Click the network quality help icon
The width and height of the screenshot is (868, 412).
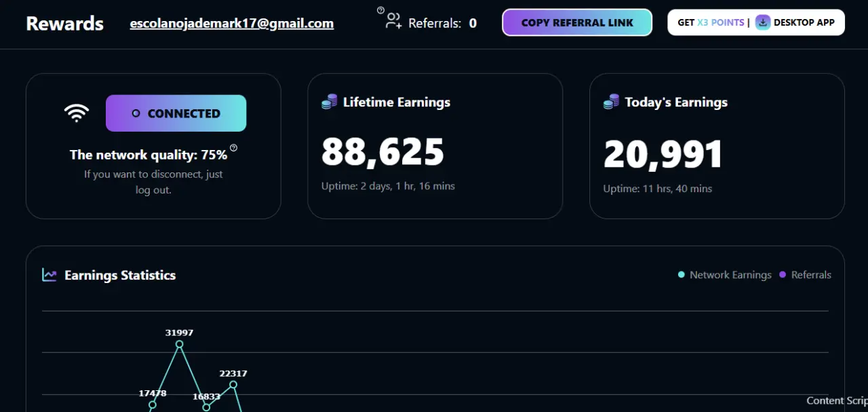234,147
